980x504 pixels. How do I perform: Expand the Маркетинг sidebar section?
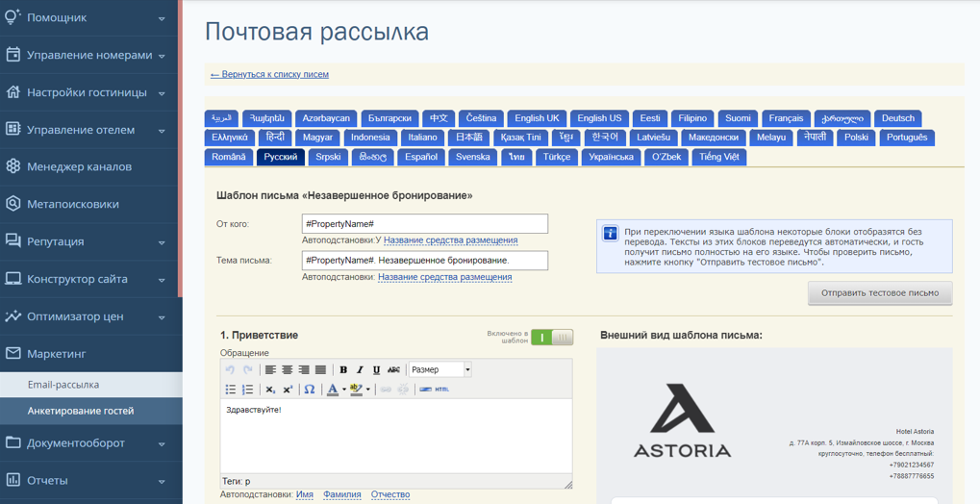coord(91,354)
